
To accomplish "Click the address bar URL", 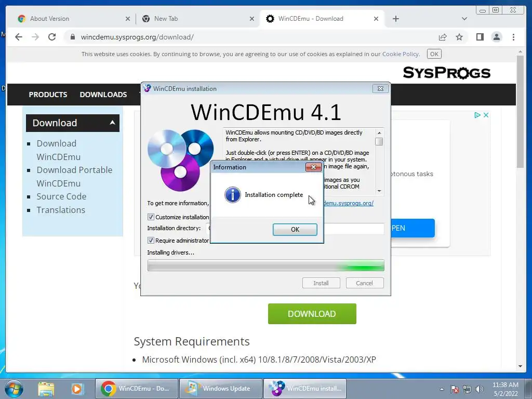I will click(137, 37).
